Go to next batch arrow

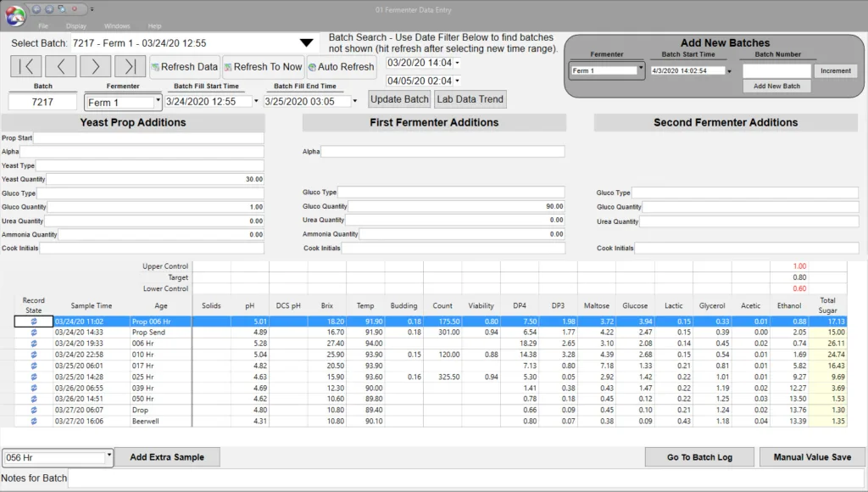click(95, 66)
